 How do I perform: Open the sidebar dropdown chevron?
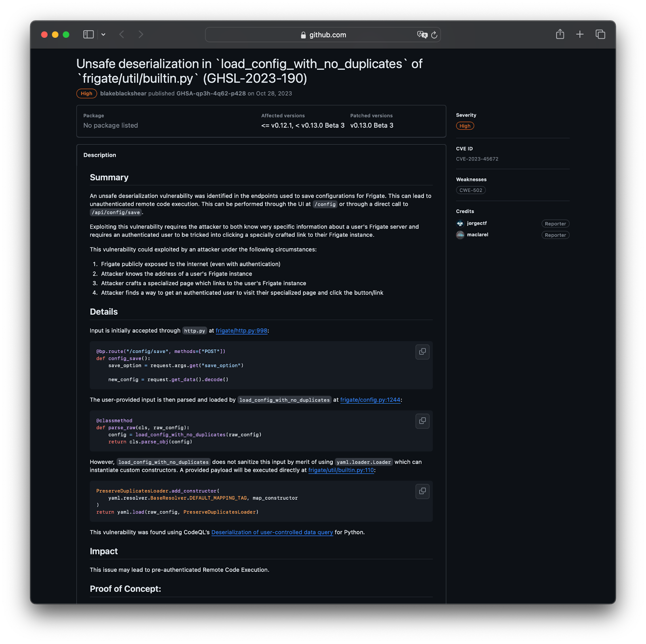[103, 35]
